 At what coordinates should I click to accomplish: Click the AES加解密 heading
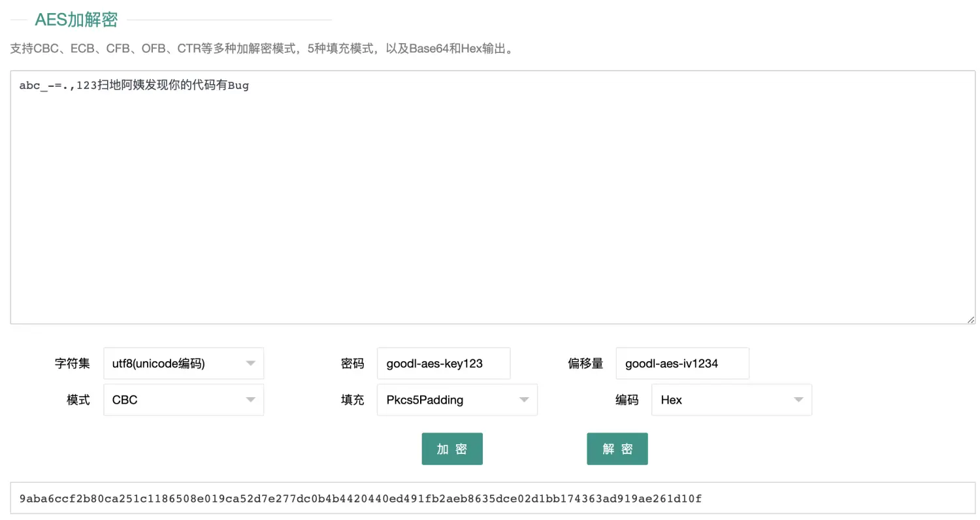tap(76, 20)
